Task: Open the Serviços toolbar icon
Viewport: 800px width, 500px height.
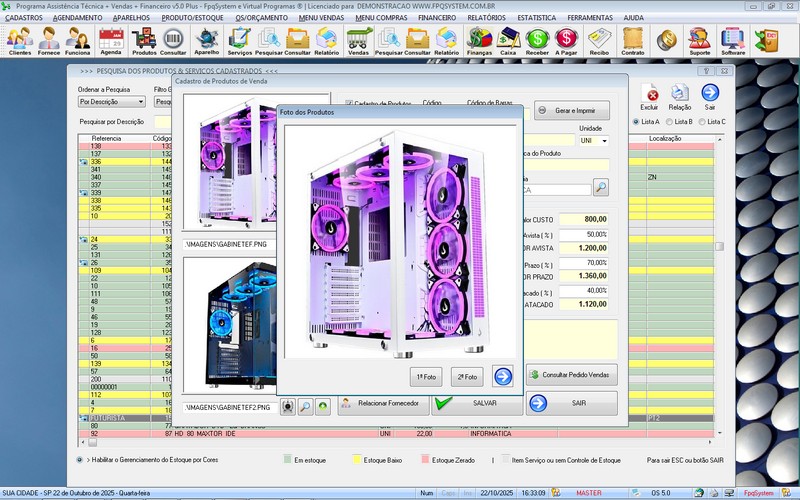Action: click(239, 41)
